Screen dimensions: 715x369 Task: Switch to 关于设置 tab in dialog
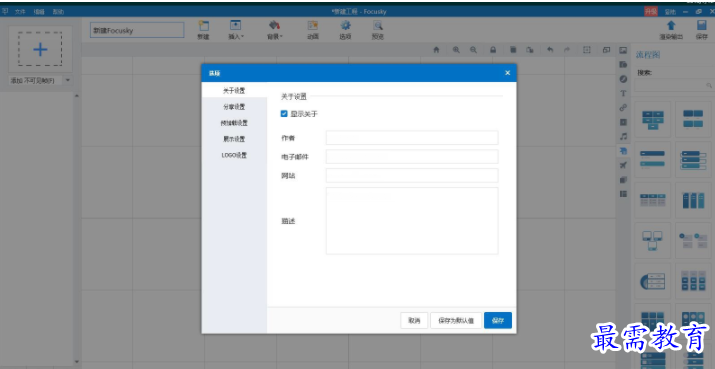point(234,90)
